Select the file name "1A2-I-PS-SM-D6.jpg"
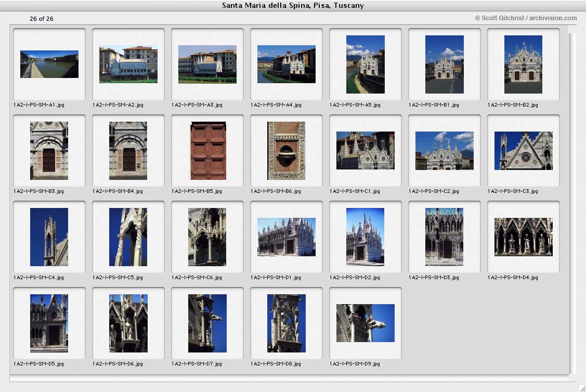 click(x=118, y=364)
